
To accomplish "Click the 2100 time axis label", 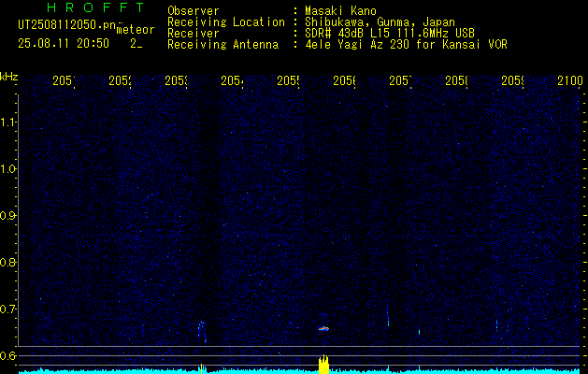I will (570, 80).
